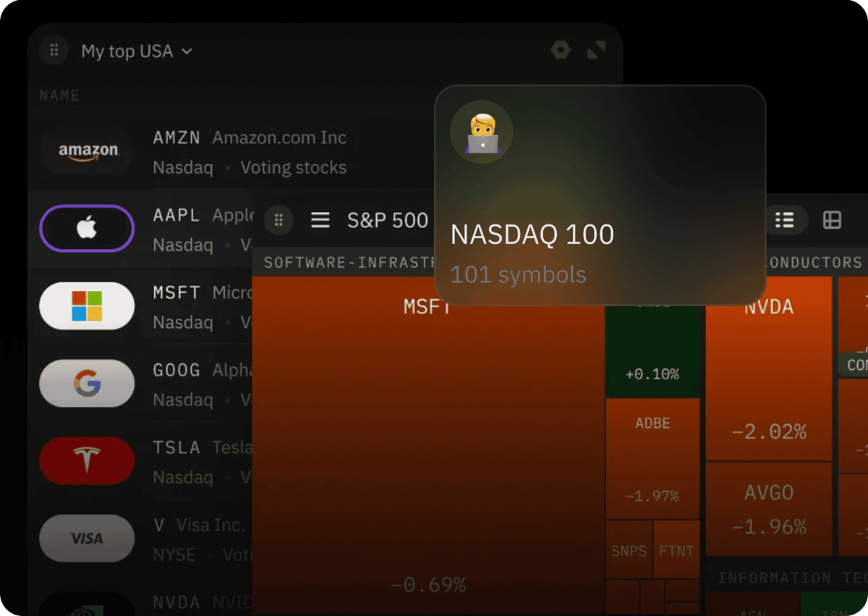Click the Visa logo badge
This screenshot has height=616, width=868.
(87, 538)
